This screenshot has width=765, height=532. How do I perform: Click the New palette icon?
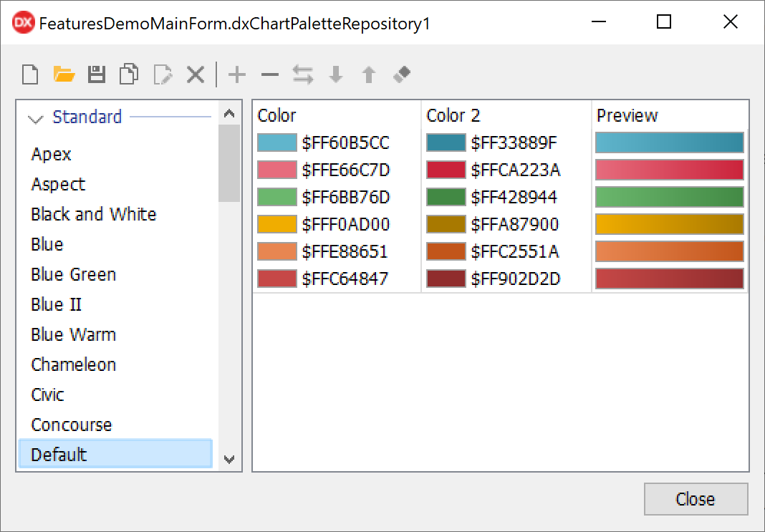30,74
